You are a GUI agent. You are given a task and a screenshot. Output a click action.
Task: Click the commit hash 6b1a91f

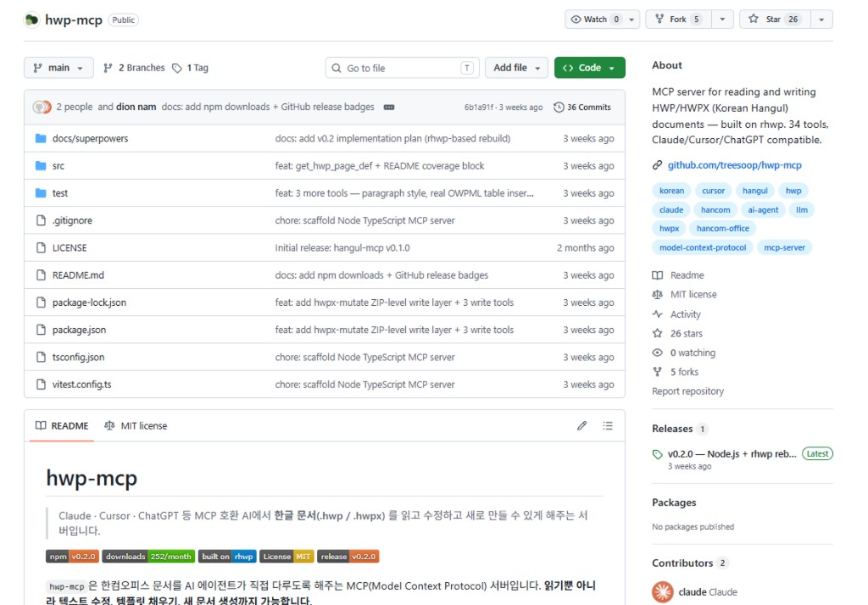click(x=479, y=108)
